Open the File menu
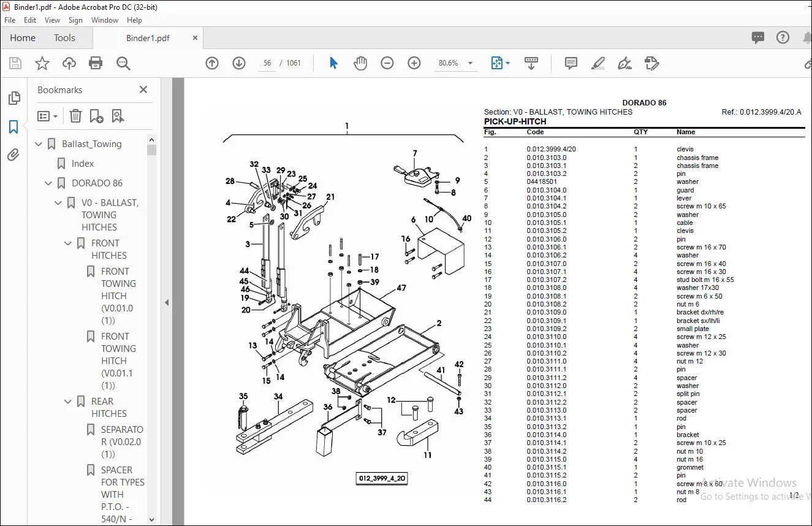This screenshot has width=812, height=526. pyautogui.click(x=10, y=20)
